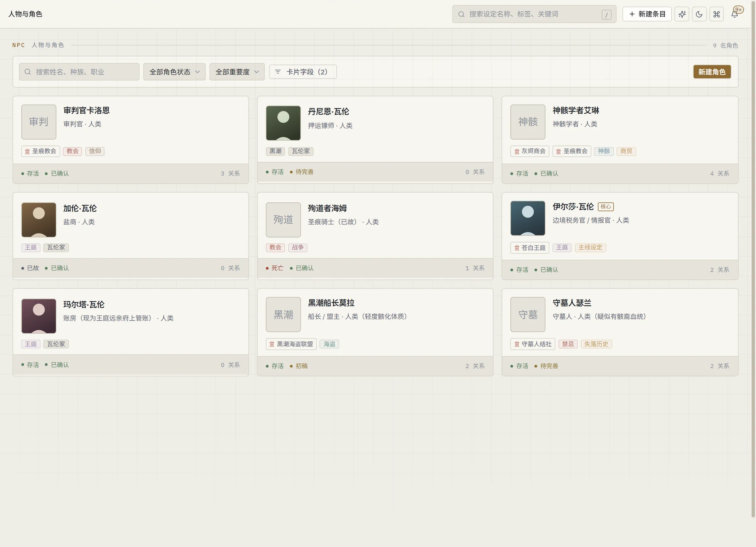Click the 新建条目 button
This screenshot has width=756, height=547.
[647, 14]
